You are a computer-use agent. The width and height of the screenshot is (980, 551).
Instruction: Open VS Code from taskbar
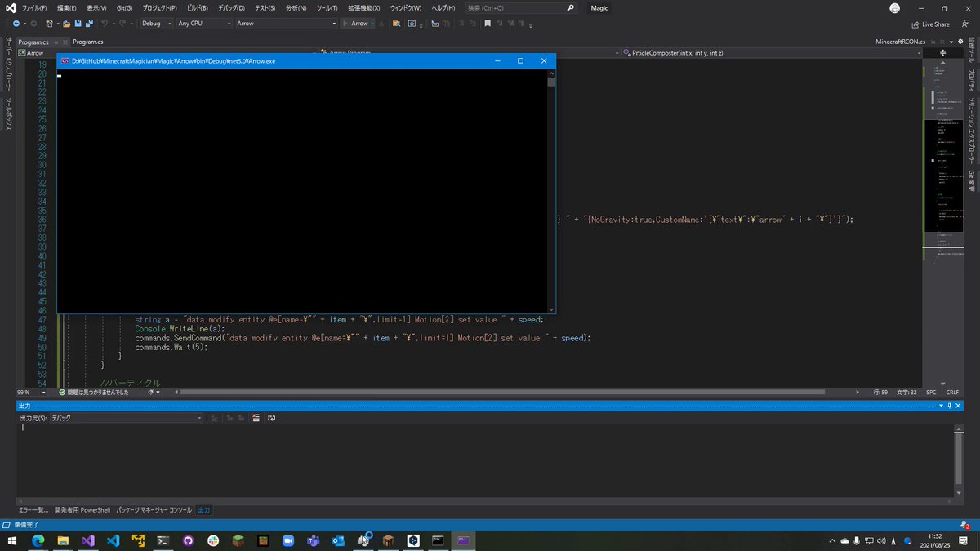(x=113, y=540)
